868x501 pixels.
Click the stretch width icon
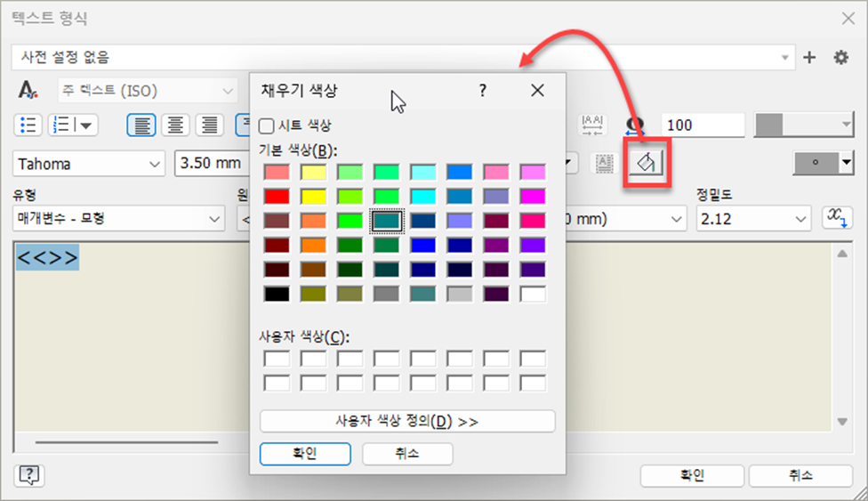[x=636, y=125]
